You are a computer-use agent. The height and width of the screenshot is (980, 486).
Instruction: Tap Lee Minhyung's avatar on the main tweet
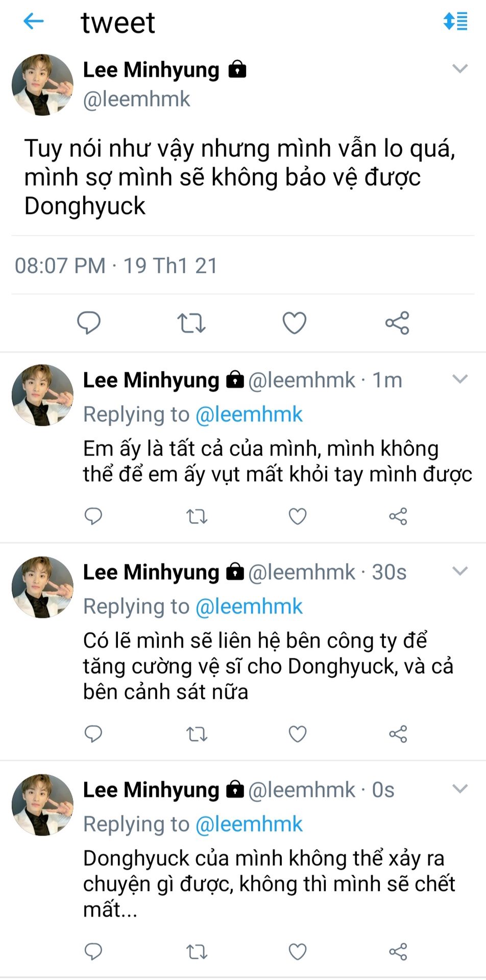click(x=42, y=85)
